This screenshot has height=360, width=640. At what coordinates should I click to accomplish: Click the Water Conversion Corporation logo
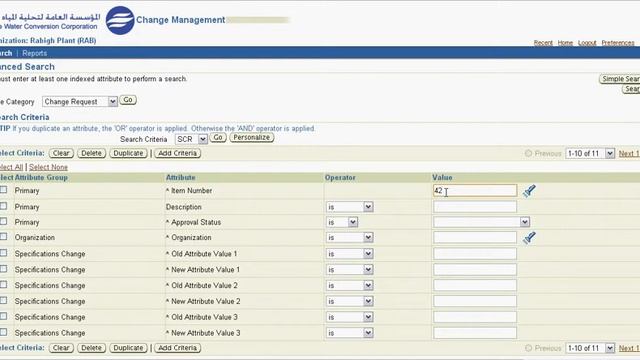pyautogui.click(x=120, y=20)
